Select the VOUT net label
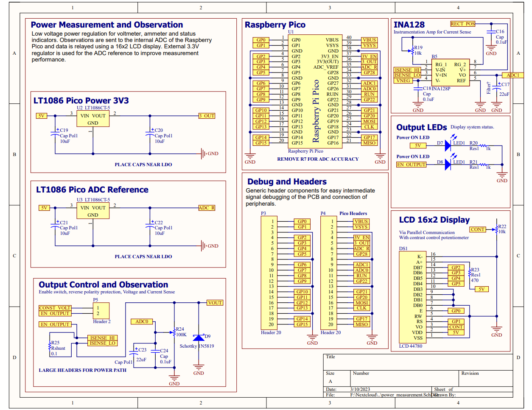532x410 pixels. click(215, 303)
